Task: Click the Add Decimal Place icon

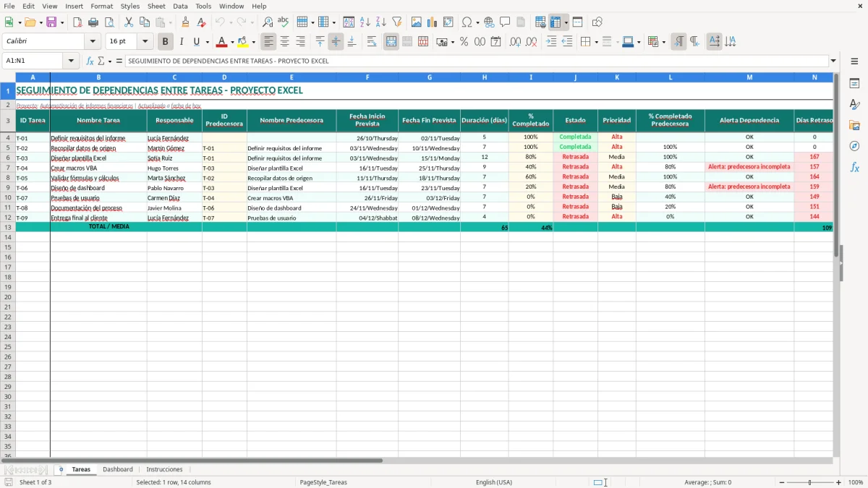Action: tap(516, 42)
